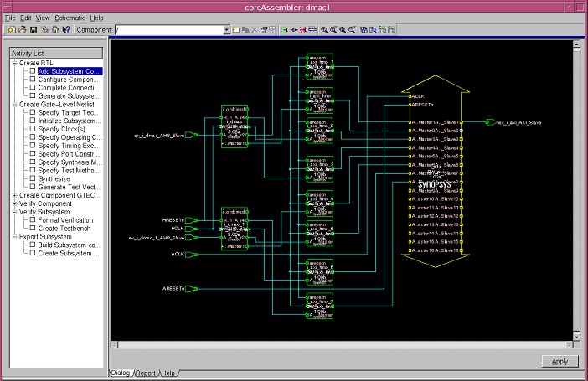The image size is (588, 381).
Task: Check the Synthesize activity checkbox
Action: click(x=33, y=178)
